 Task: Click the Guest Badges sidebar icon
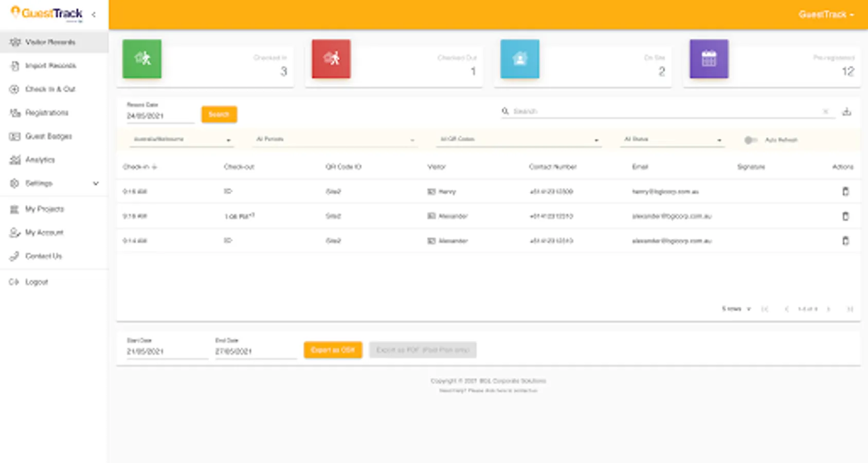[15, 136]
